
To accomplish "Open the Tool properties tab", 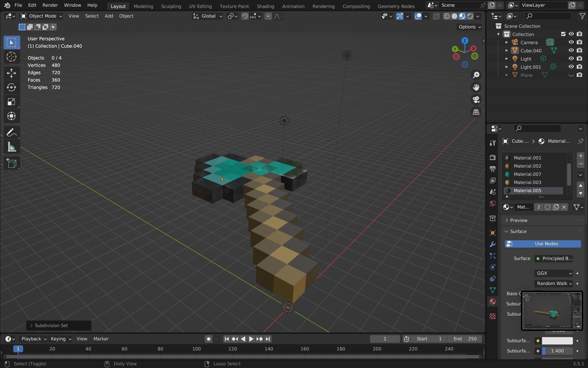I will pos(492,143).
